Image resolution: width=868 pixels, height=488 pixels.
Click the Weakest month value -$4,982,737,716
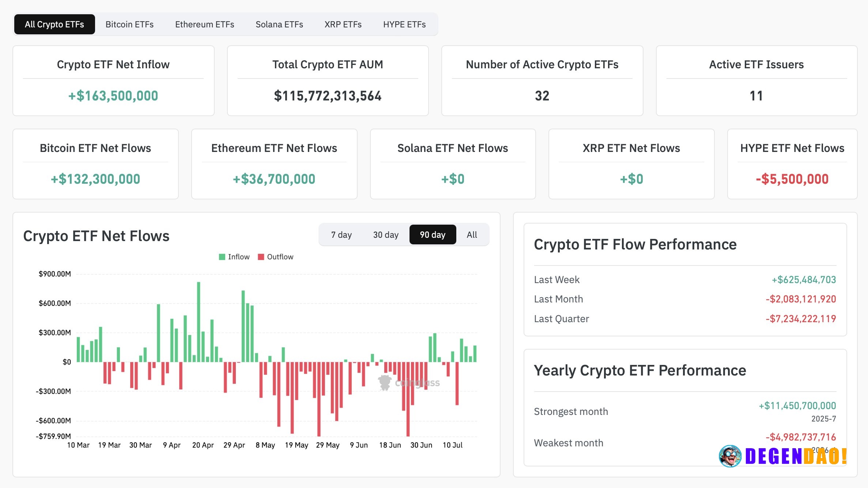click(801, 437)
